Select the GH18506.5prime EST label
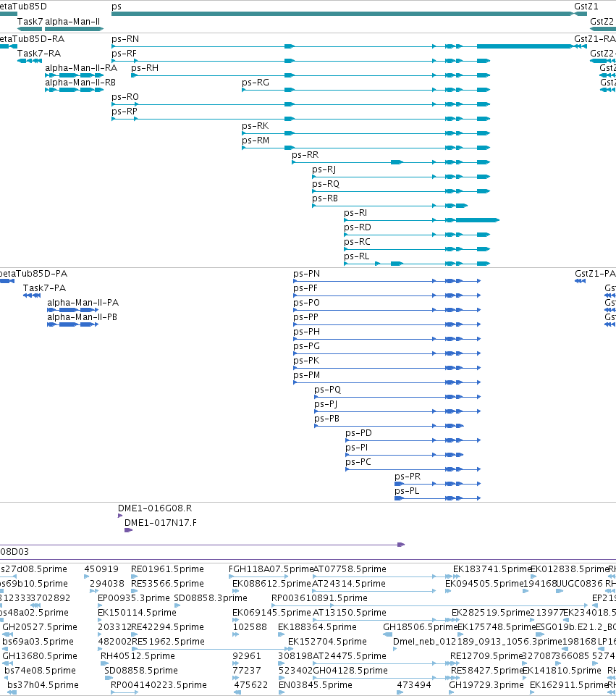 pos(420,627)
